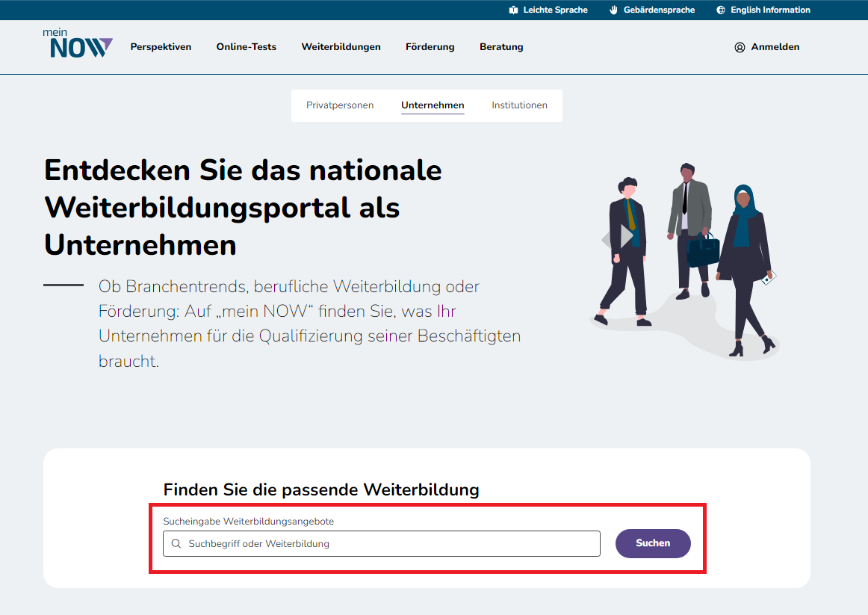Click the globe icon for English Information
Image resolution: width=868 pixels, height=615 pixels.
(721, 10)
